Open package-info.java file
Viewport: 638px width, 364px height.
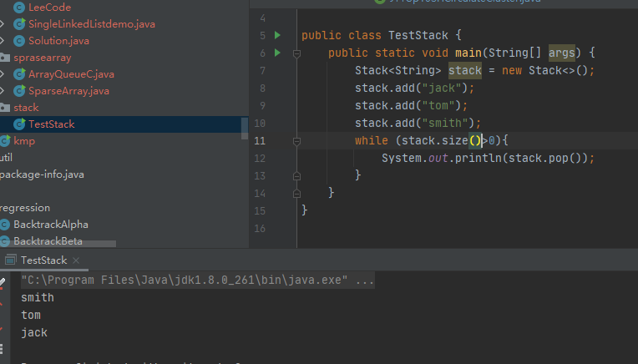(42, 174)
